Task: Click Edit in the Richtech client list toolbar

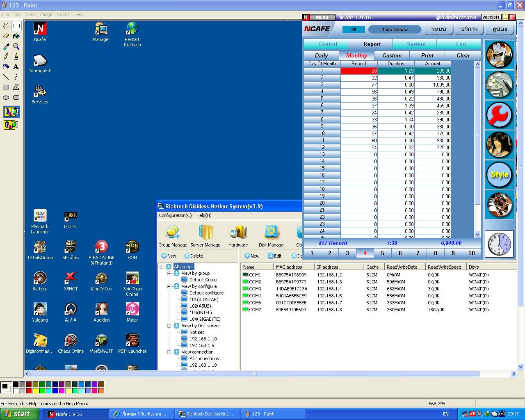Action: point(274,256)
